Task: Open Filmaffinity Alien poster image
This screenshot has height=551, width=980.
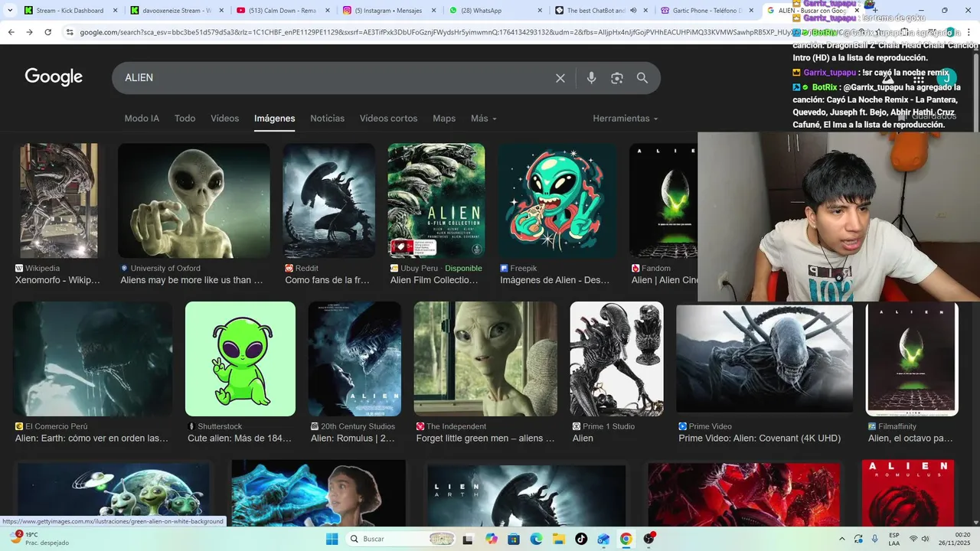Action: tap(912, 359)
